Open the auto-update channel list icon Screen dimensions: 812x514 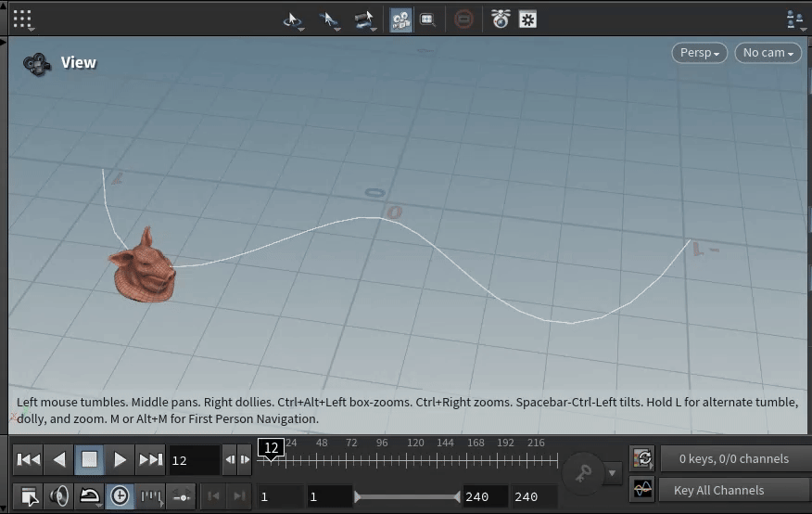642,458
